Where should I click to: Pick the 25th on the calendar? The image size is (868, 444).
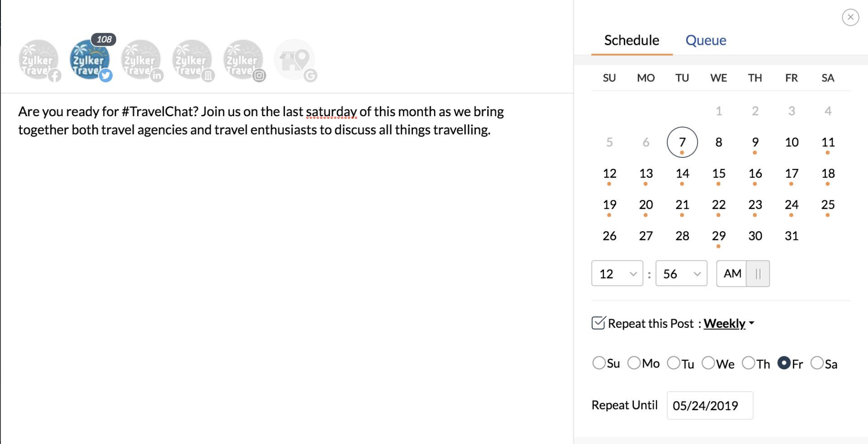pyautogui.click(x=828, y=205)
